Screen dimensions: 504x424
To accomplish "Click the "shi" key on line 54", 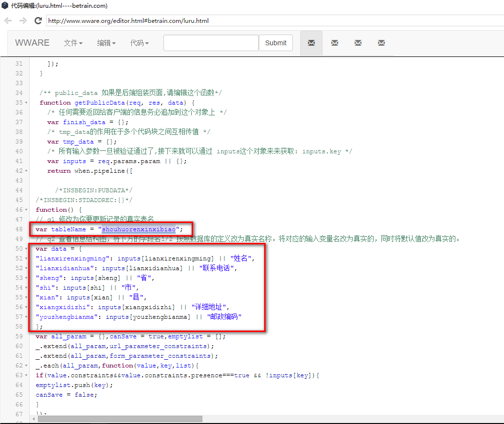I will [x=45, y=288].
